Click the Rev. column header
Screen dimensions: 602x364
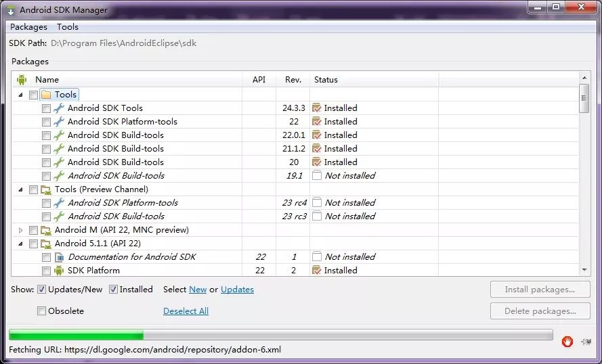pyautogui.click(x=293, y=80)
